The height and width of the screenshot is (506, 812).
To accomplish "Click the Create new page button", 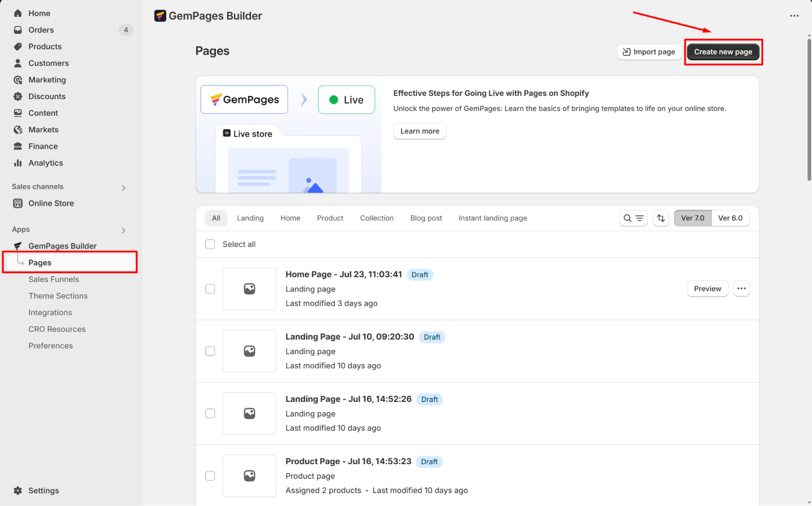I will [723, 52].
